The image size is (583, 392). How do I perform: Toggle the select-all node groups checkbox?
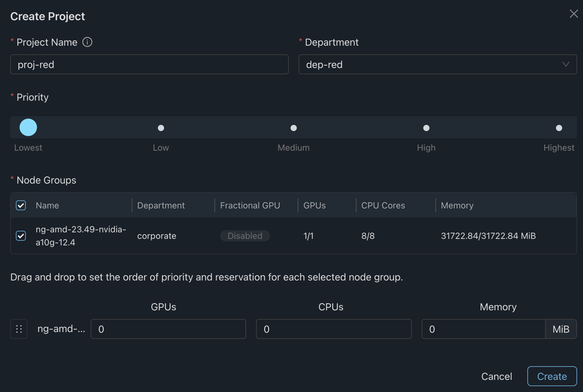[x=21, y=205]
